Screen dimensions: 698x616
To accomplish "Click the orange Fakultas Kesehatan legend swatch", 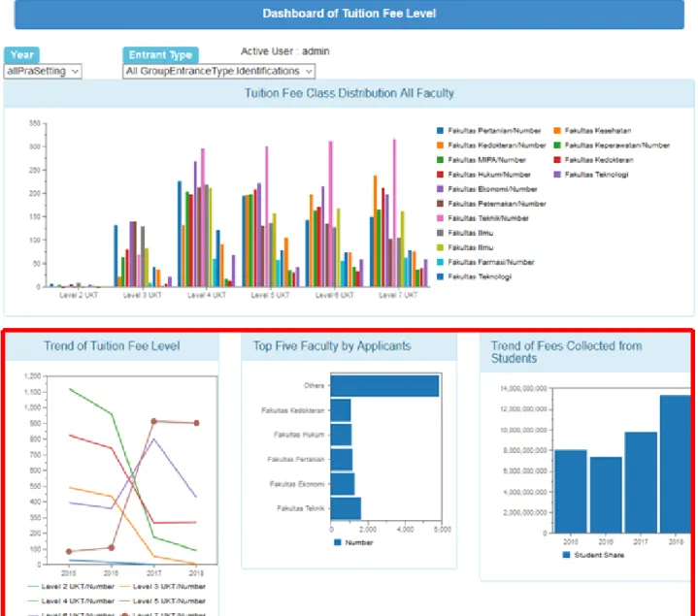I will (x=557, y=131).
